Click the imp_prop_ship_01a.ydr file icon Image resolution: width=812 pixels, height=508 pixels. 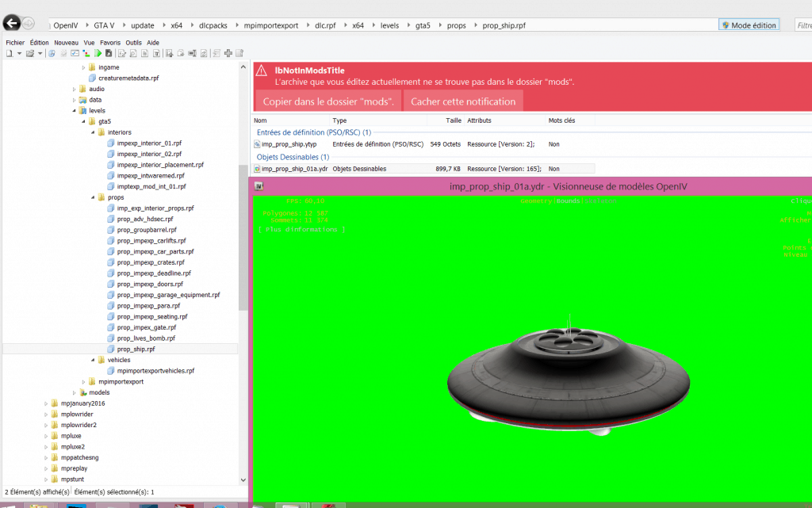coord(259,169)
